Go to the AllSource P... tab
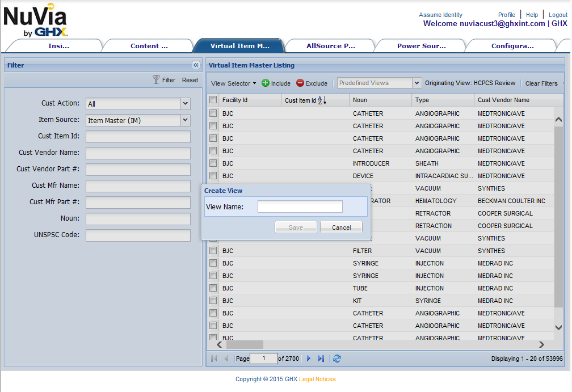572x392 pixels. (x=330, y=46)
